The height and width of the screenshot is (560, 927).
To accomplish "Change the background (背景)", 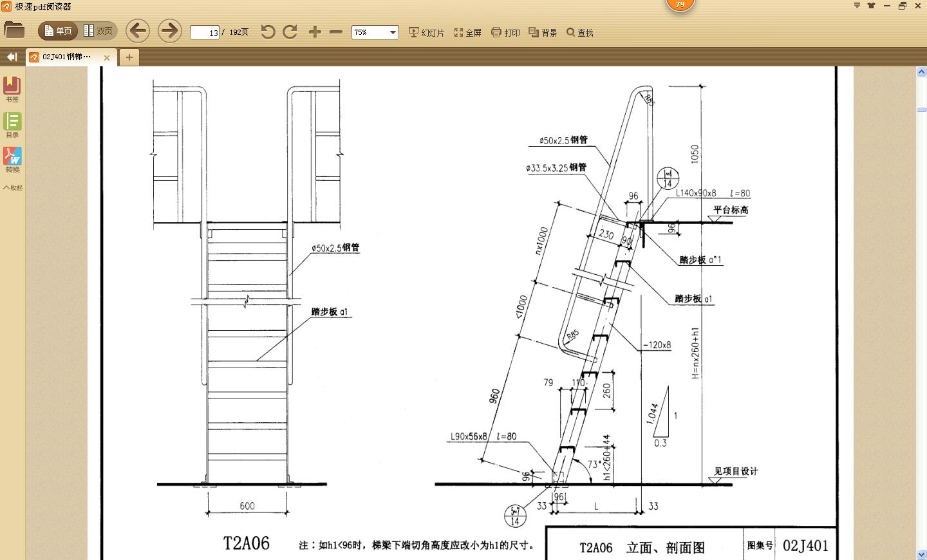I will click(543, 32).
